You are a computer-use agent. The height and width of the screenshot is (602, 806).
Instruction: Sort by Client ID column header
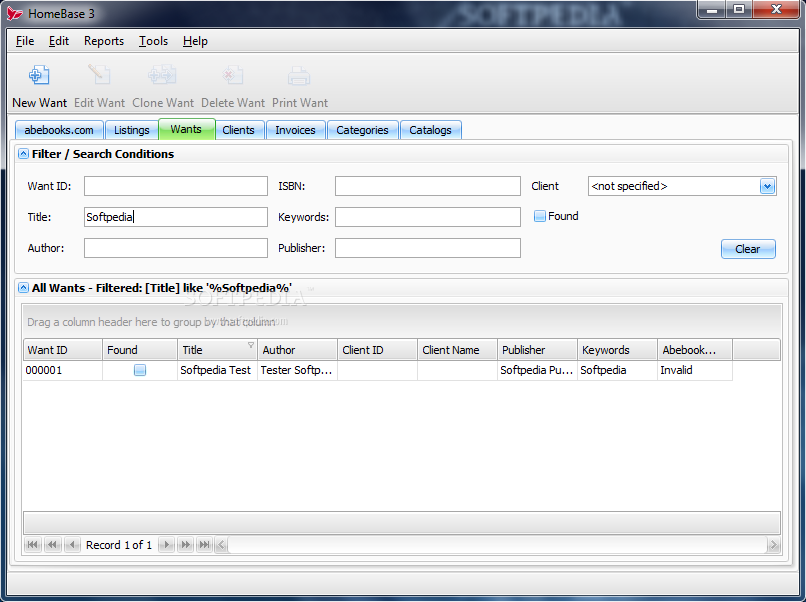[x=377, y=350]
